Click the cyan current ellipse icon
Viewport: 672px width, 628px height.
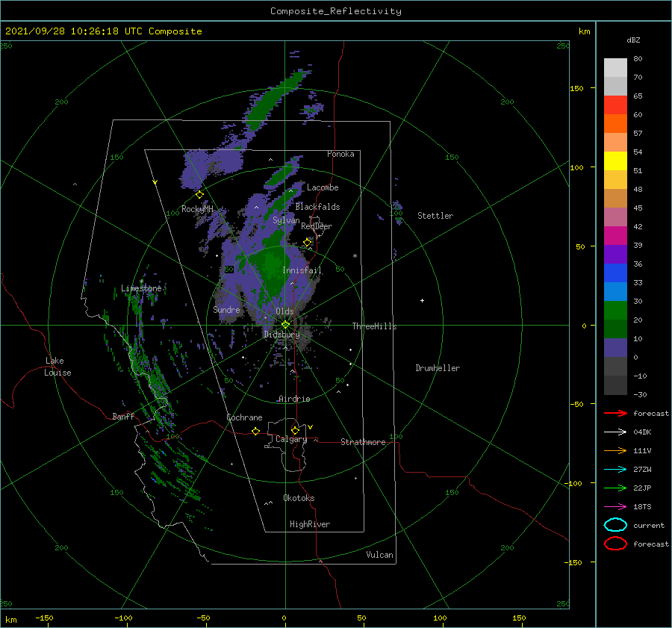pyautogui.click(x=615, y=525)
